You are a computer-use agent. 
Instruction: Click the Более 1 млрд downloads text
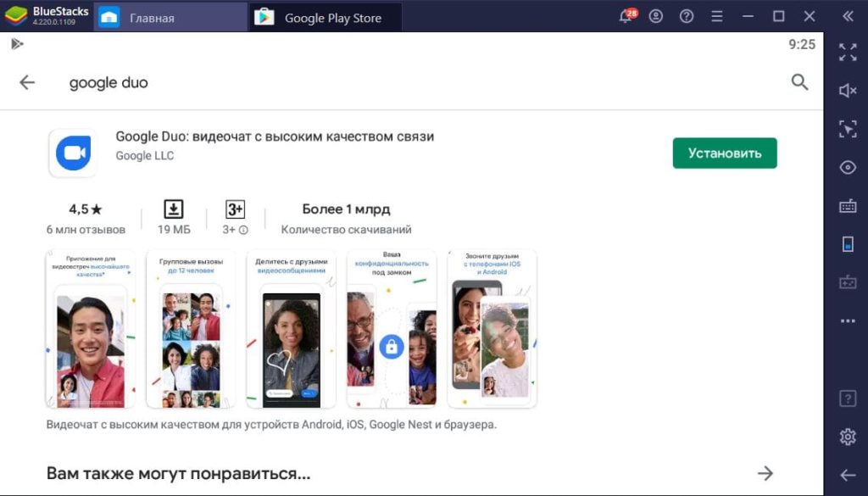point(346,209)
